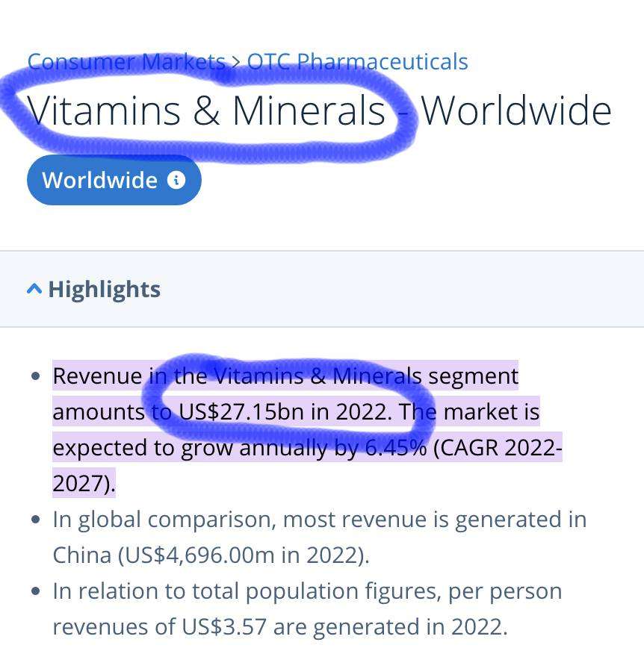Click the first bullet point marker
This screenshot has width=644, height=651.
coord(36,376)
